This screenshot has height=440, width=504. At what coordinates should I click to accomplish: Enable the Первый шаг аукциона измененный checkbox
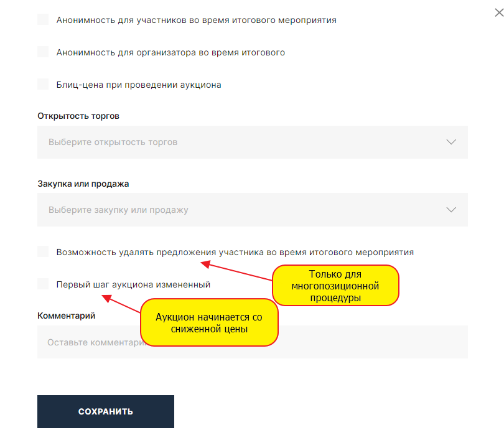click(43, 284)
